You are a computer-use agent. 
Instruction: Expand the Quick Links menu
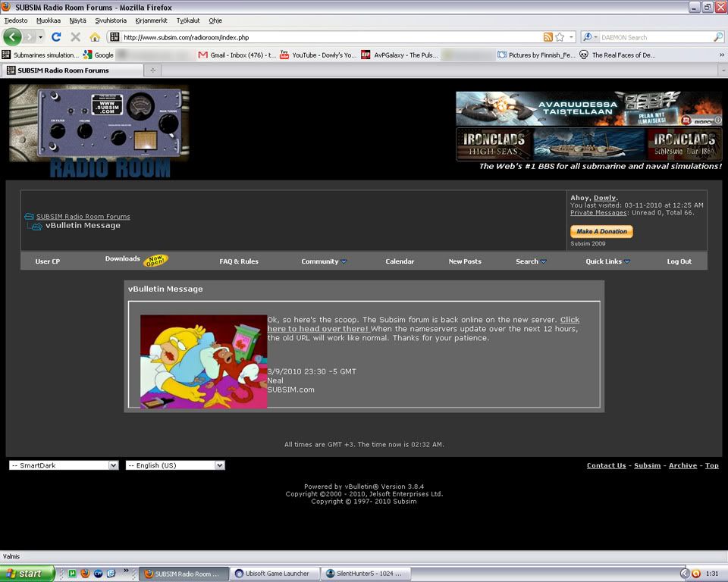pyautogui.click(x=607, y=261)
